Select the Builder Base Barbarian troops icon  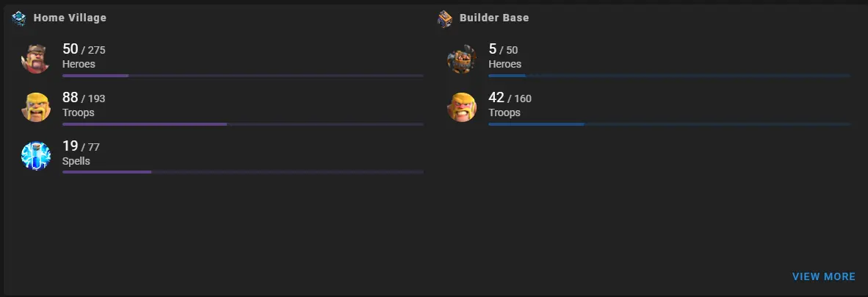coord(462,107)
